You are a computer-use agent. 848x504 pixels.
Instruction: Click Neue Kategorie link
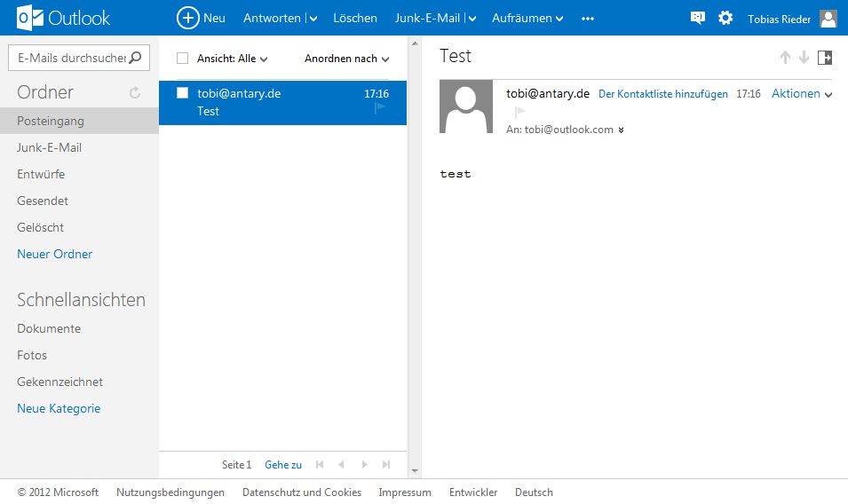59,408
